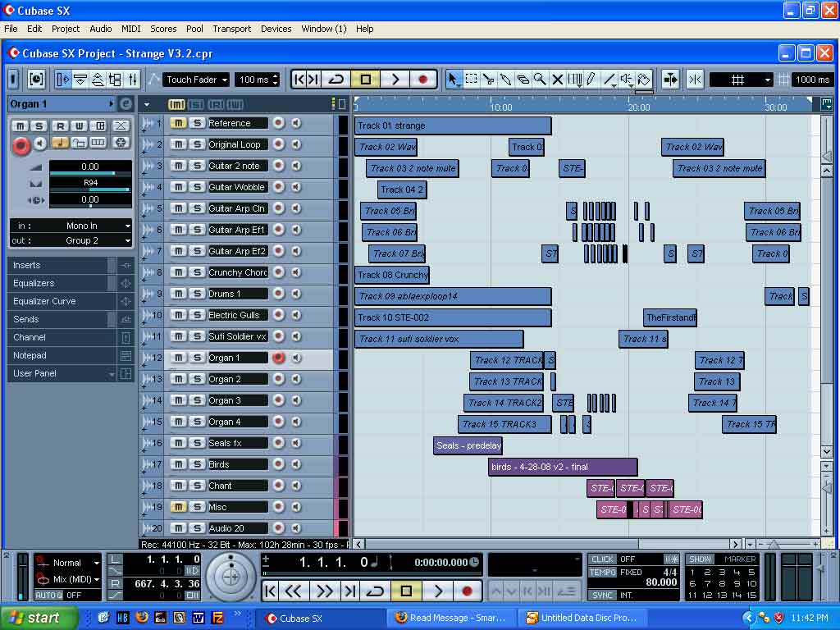Open the Group 2 output routing dropdown
Viewport: 840px width, 630px height.
pos(71,240)
